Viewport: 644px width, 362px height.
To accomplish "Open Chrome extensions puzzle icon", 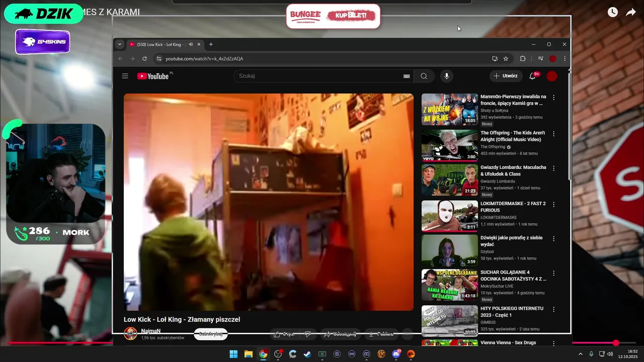I will pos(523,59).
